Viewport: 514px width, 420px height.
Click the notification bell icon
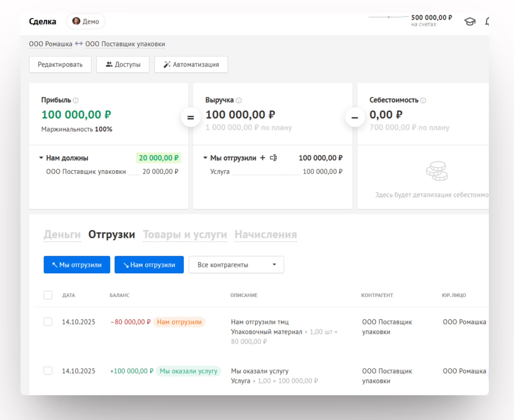[487, 21]
